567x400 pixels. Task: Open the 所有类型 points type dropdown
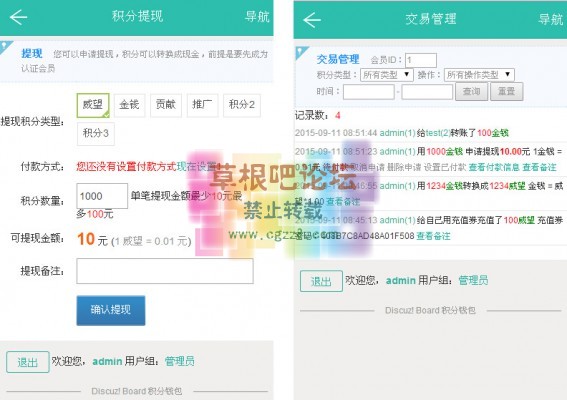(x=387, y=75)
